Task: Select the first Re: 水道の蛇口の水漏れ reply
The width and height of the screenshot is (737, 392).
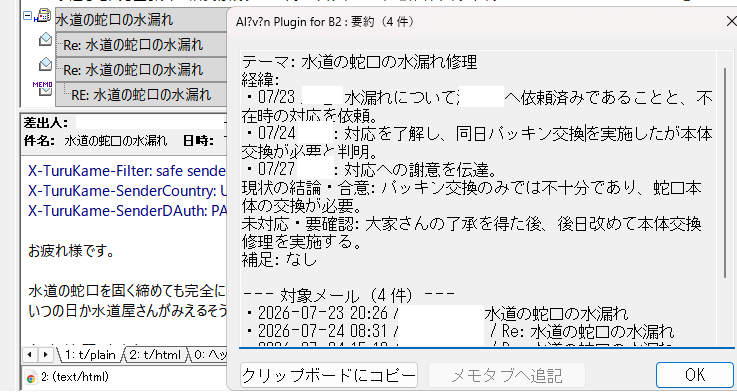Action: 141,45
